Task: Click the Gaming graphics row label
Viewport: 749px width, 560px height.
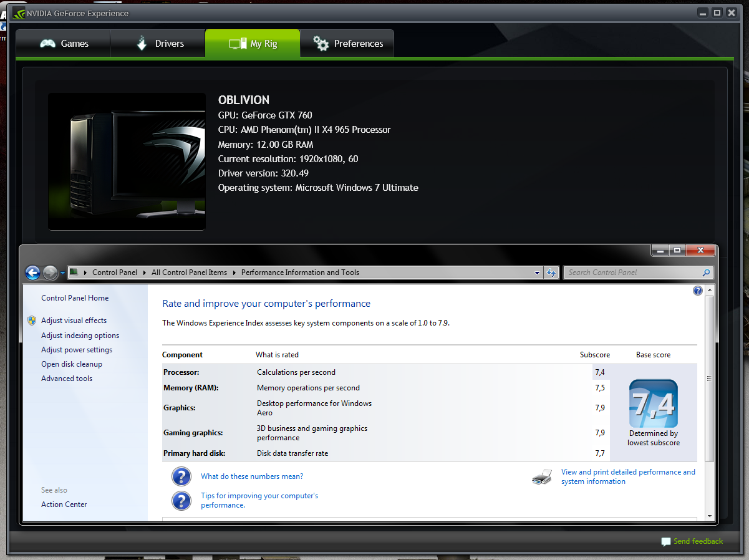Action: 193,433
